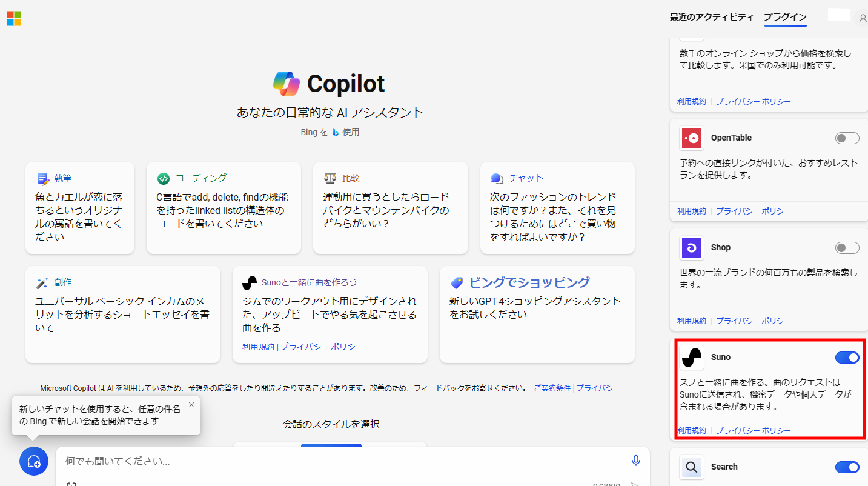
Task: Turn on the Shop plugin switch
Action: point(847,248)
